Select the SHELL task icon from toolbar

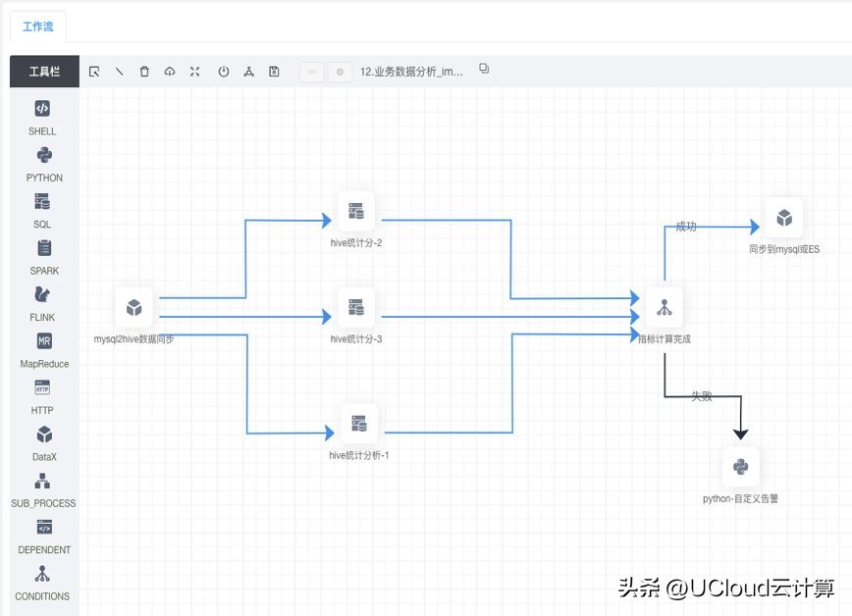(41, 108)
